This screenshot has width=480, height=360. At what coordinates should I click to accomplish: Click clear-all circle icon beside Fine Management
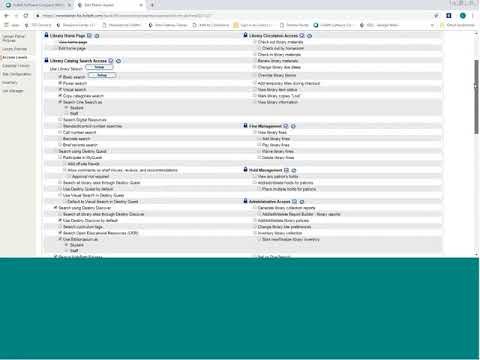click(x=293, y=126)
